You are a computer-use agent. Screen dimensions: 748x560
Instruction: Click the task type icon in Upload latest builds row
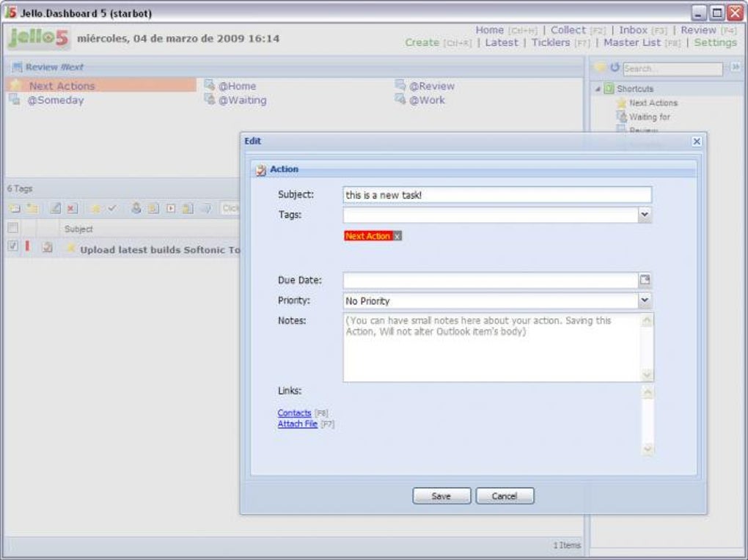click(x=47, y=247)
